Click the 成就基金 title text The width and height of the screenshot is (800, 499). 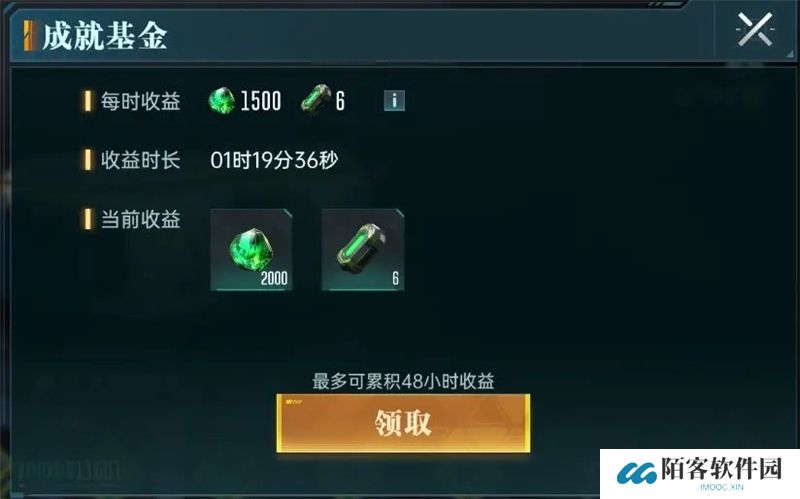105,36
